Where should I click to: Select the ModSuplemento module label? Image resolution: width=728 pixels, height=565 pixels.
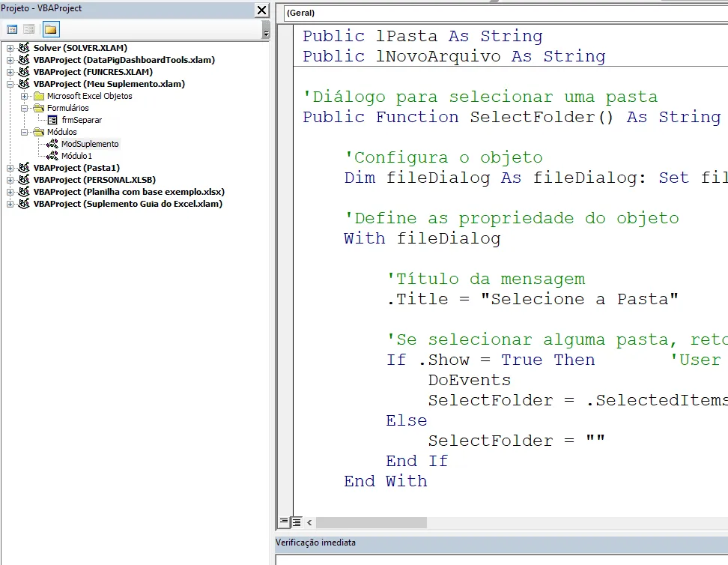[90, 144]
